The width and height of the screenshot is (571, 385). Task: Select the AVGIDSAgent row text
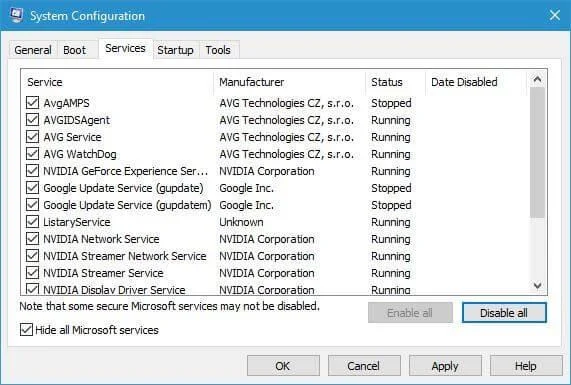point(76,120)
